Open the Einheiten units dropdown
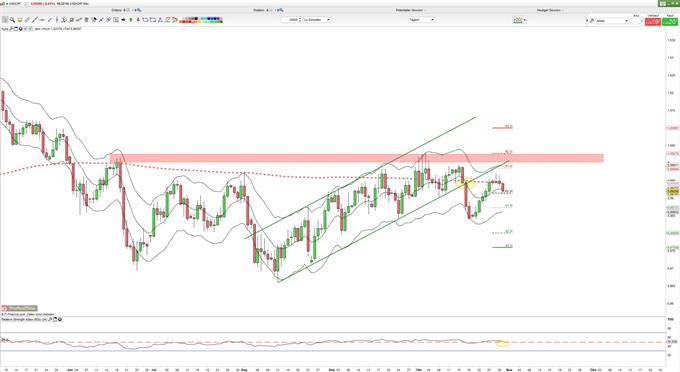This screenshot has height=372, width=680. point(317,20)
